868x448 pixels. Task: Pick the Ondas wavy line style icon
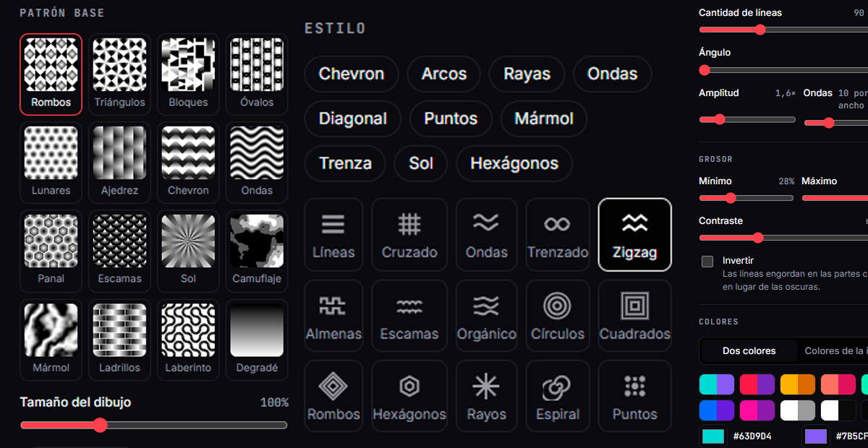[486, 235]
